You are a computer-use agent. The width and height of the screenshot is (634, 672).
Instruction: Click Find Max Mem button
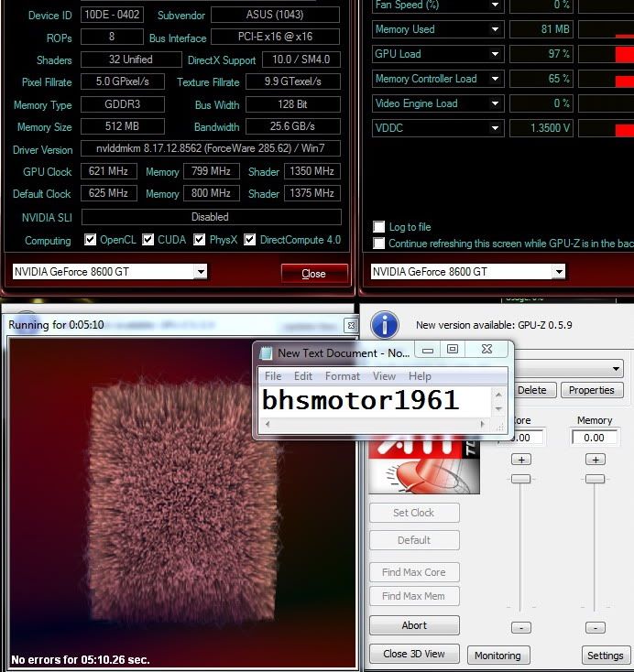pyautogui.click(x=414, y=596)
